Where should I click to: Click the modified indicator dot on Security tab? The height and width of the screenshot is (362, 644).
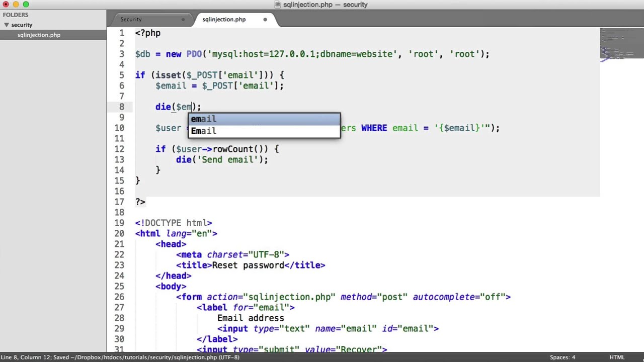coord(183,19)
